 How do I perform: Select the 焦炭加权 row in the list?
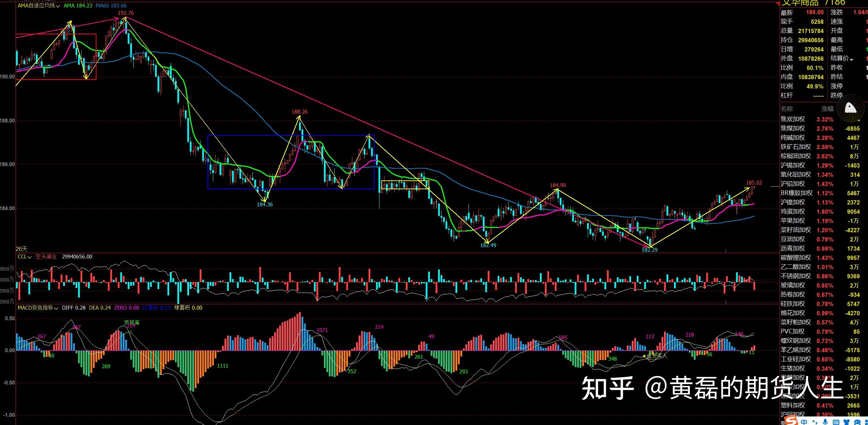tap(820, 119)
